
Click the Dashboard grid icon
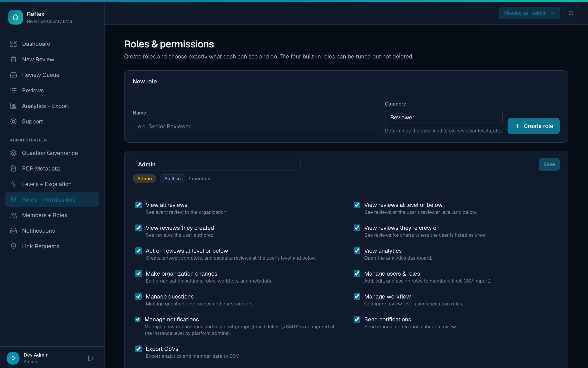pos(13,44)
